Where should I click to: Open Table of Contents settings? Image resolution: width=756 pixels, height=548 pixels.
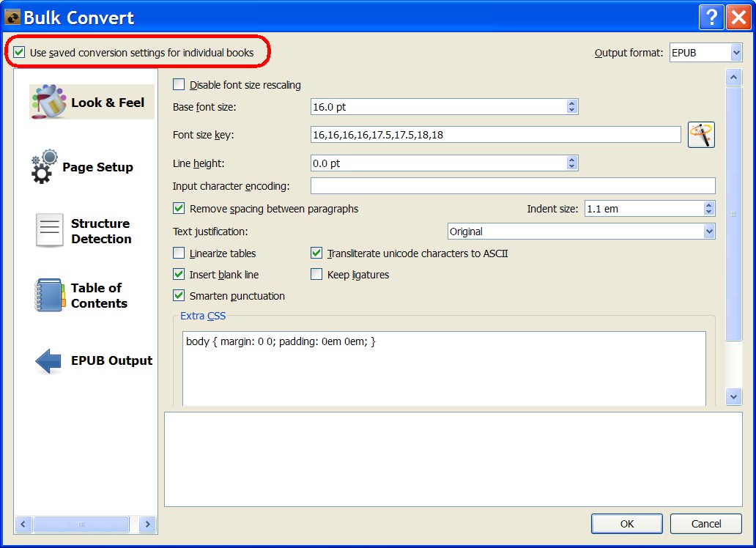point(81,295)
